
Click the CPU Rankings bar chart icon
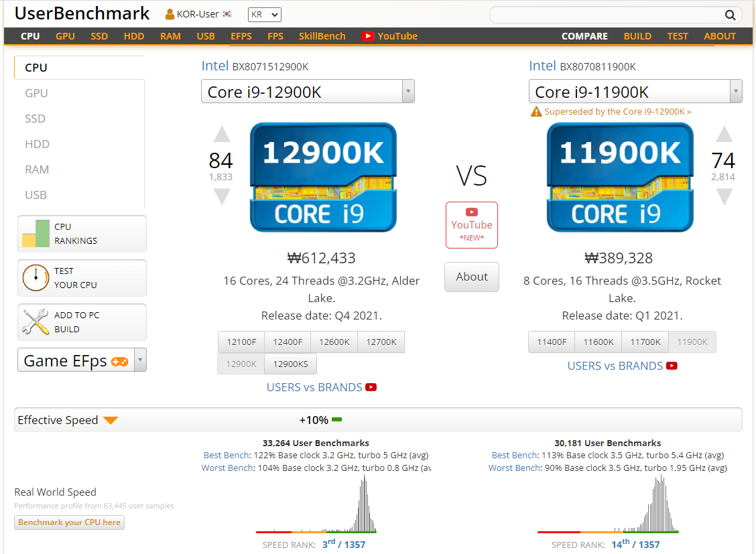(x=36, y=234)
